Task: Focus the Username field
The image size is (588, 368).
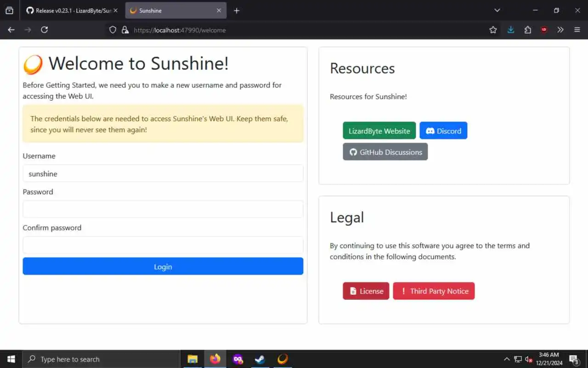Action: click(x=163, y=173)
